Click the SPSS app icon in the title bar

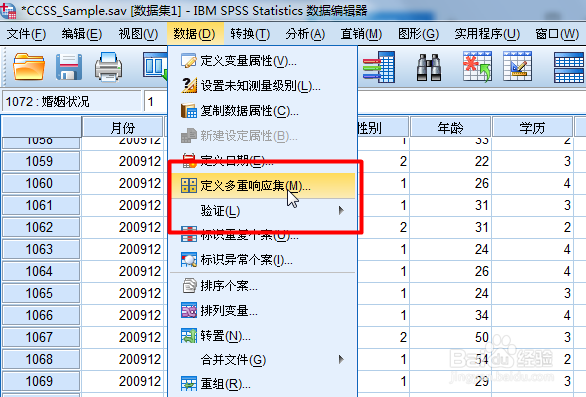8,10
